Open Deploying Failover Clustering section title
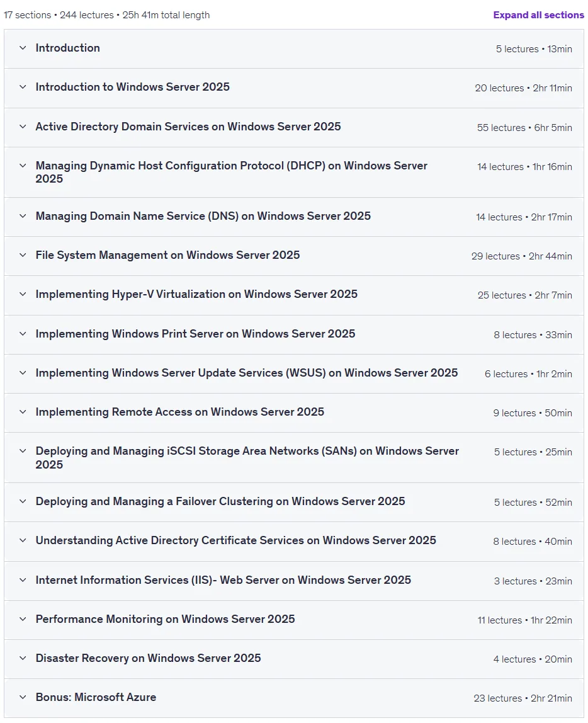Screen dimensions: 588x723 220,502
